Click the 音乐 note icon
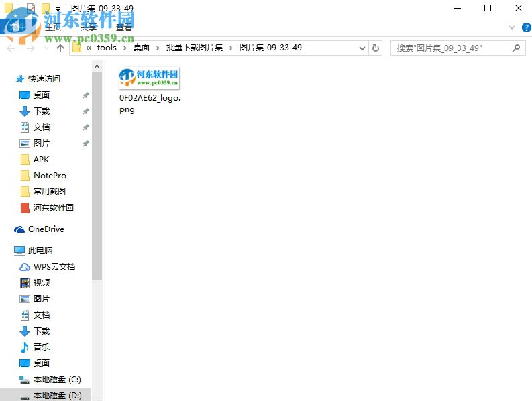This screenshot has height=401, width=532. [24, 347]
